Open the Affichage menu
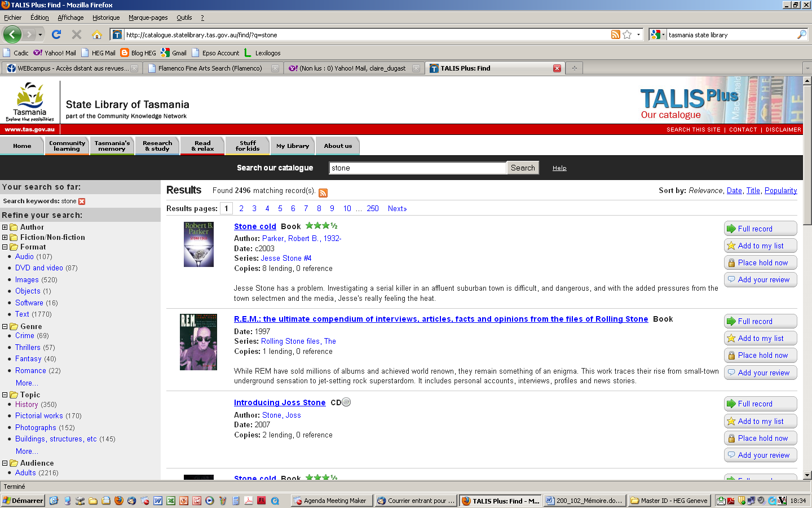This screenshot has height=508, width=812. 70,17
